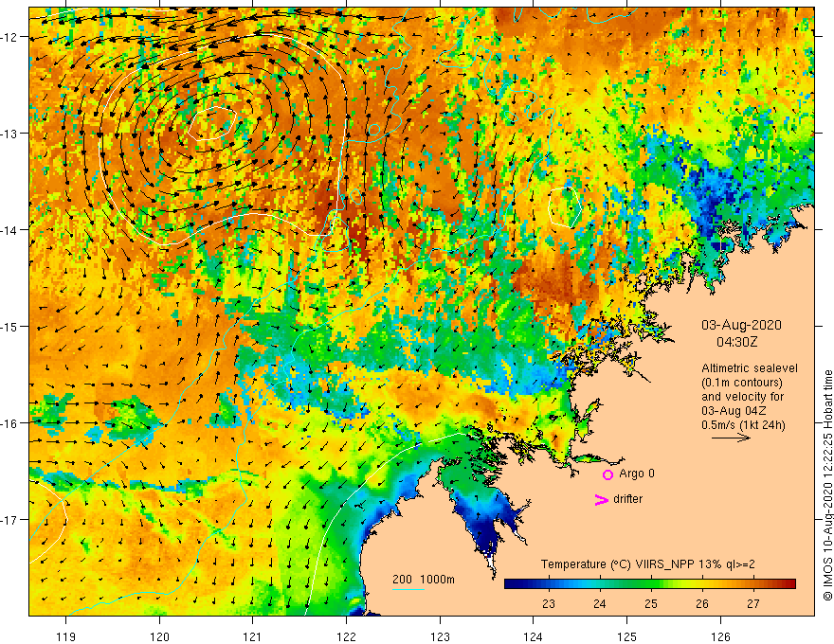Click the 25 tick on temperature scale

(x=650, y=603)
